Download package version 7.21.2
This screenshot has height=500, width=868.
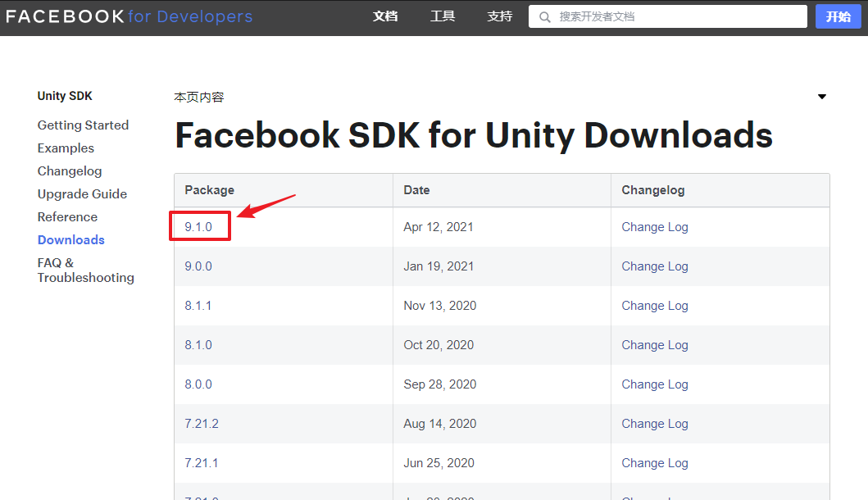[202, 424]
